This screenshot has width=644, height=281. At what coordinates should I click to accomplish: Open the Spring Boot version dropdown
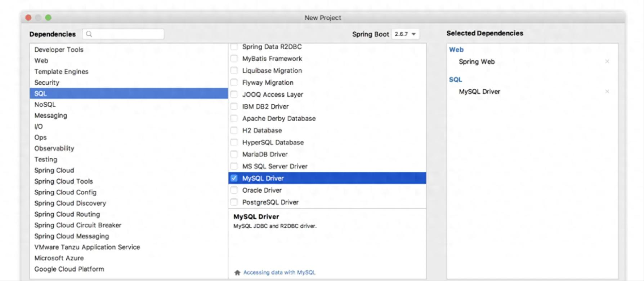point(405,34)
